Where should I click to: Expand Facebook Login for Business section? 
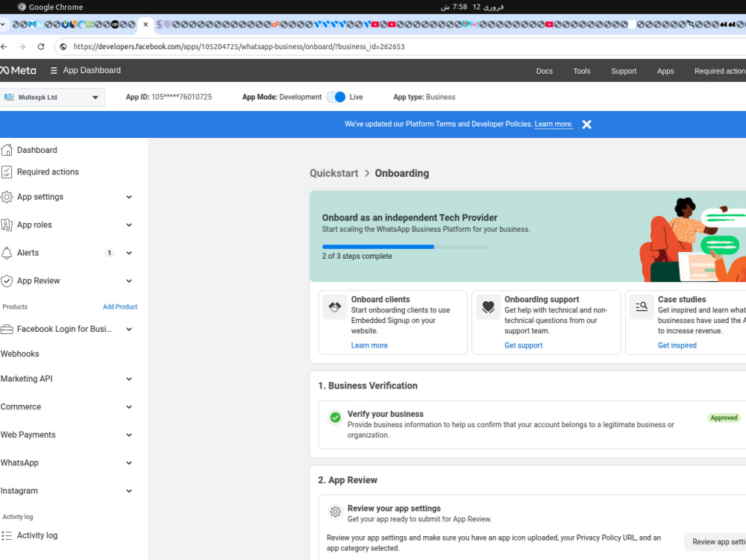[x=129, y=329]
